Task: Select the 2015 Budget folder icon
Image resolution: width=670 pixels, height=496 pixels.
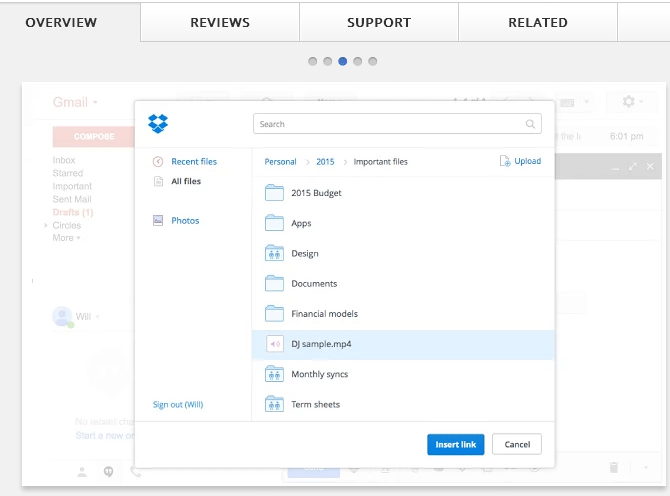Action: point(274,193)
